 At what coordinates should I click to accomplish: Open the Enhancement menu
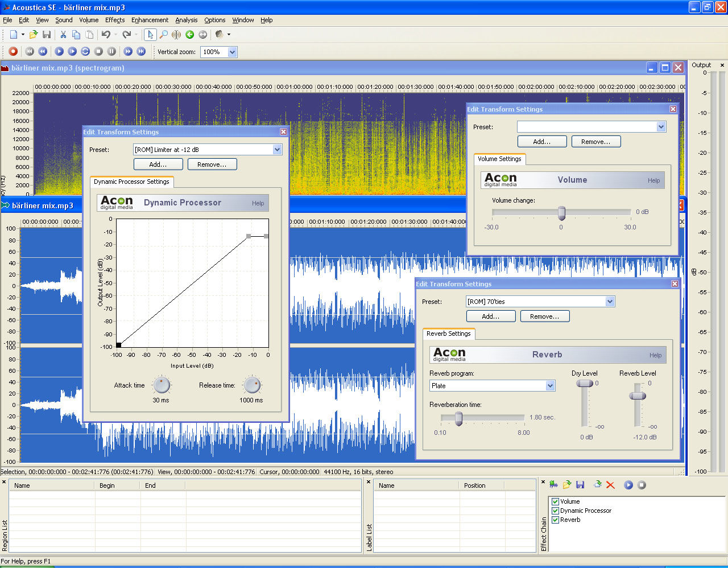coord(150,20)
